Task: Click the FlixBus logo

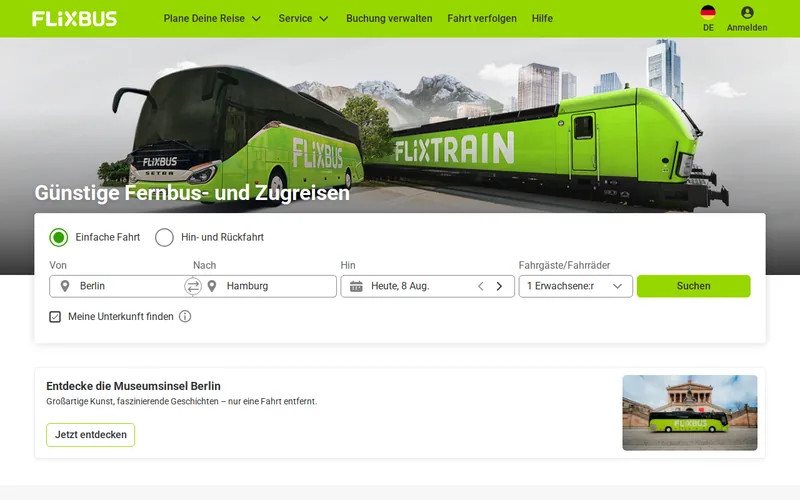Action: click(74, 19)
